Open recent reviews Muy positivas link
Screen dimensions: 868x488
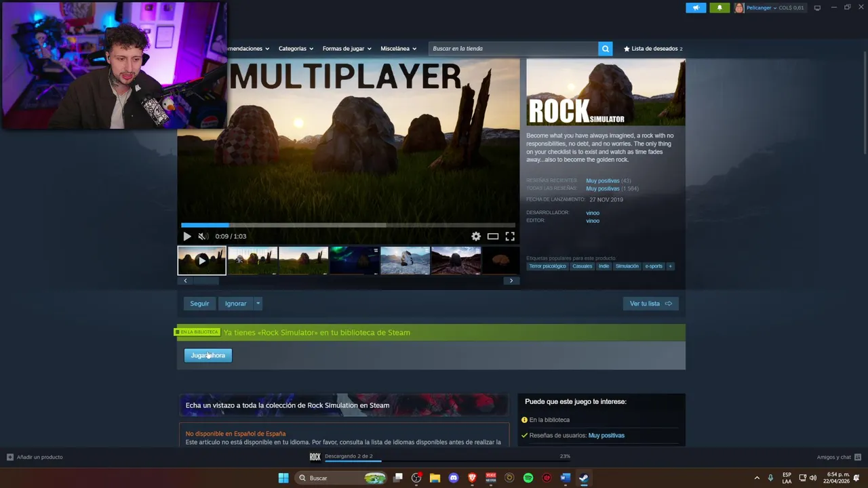[602, 181]
